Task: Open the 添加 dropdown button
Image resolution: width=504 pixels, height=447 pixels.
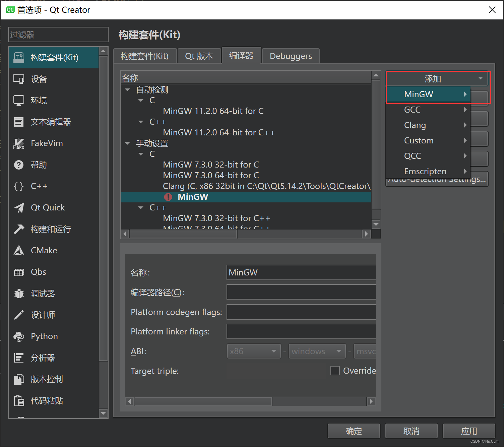Action: pyautogui.click(x=437, y=79)
